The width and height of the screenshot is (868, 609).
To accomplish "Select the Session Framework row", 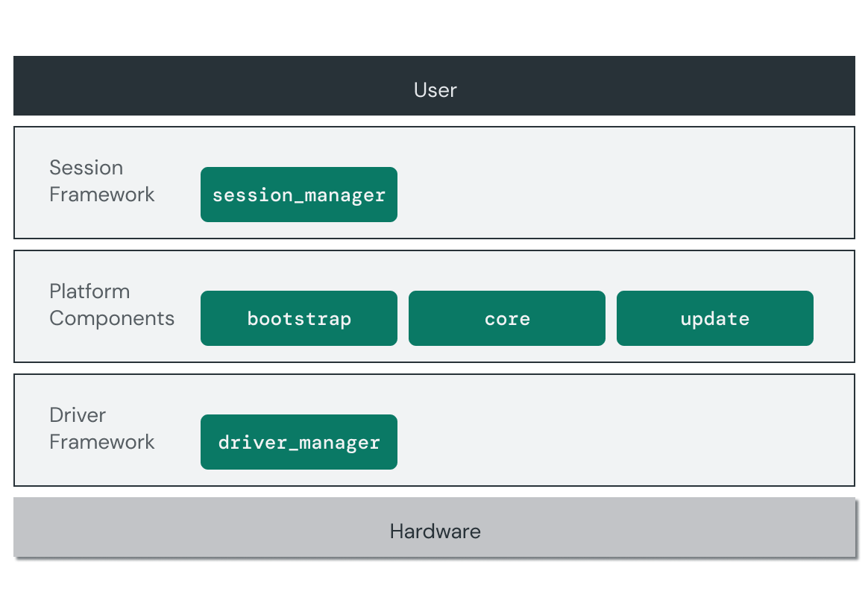I will coord(597,183).
